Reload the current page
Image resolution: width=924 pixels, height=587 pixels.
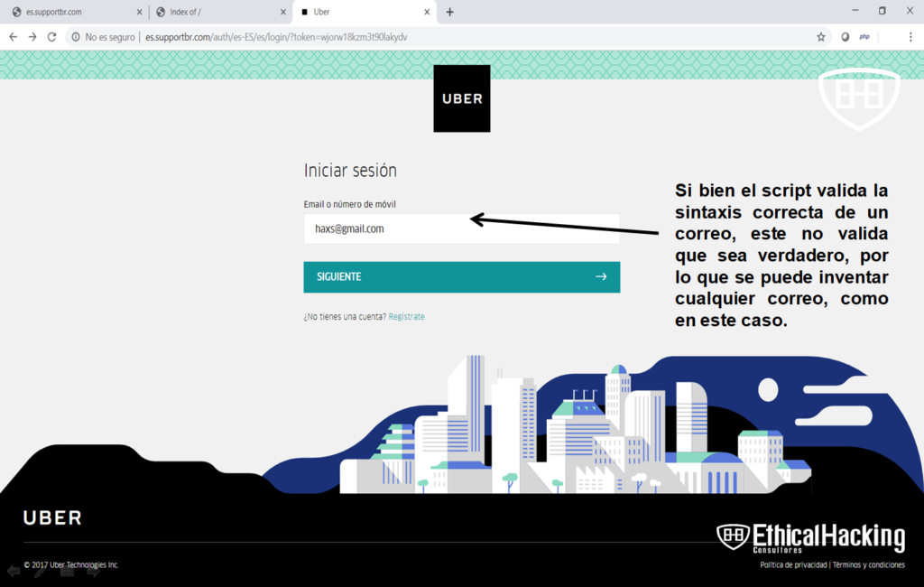[52, 37]
